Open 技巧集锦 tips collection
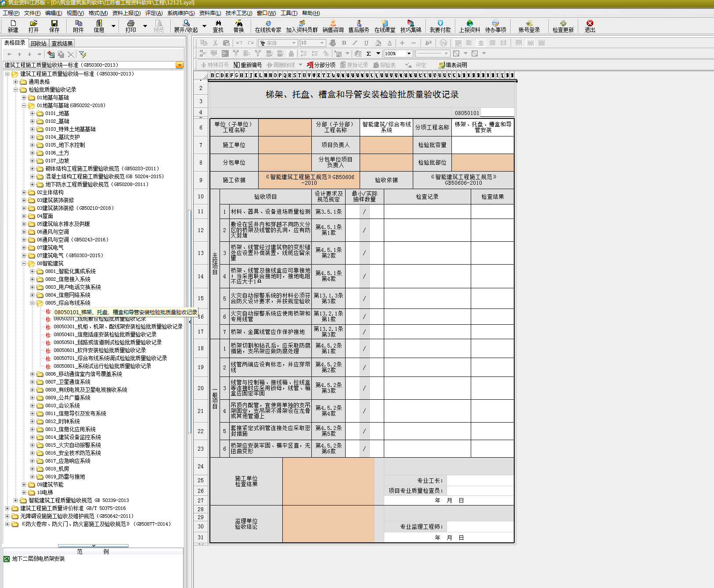Image resolution: width=714 pixels, height=588 pixels. tap(411, 26)
